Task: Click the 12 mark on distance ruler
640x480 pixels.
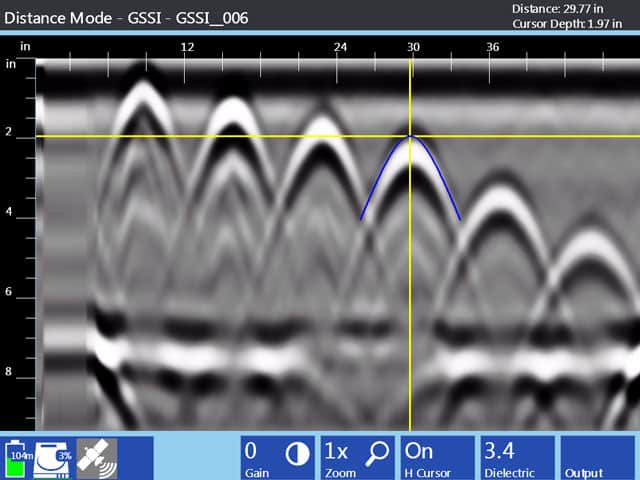Action: [187, 47]
